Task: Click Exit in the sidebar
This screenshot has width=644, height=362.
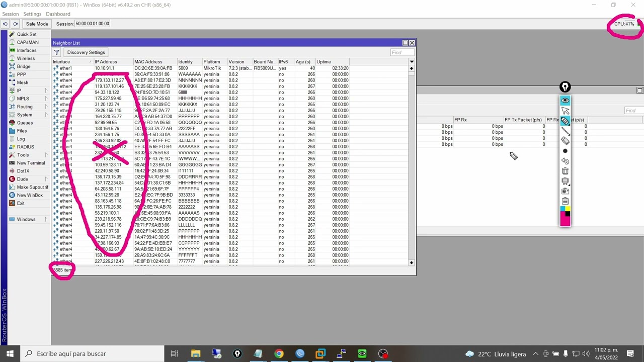Action: [21, 203]
